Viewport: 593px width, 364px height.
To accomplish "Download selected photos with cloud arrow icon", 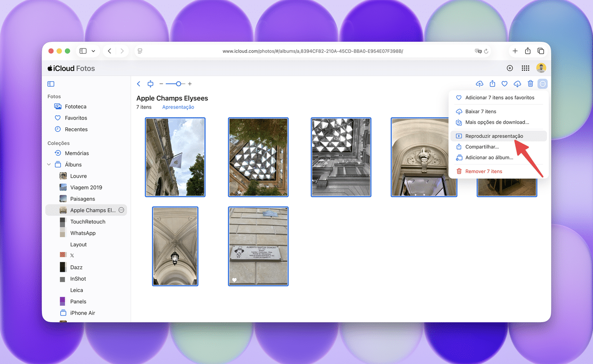I will point(517,84).
